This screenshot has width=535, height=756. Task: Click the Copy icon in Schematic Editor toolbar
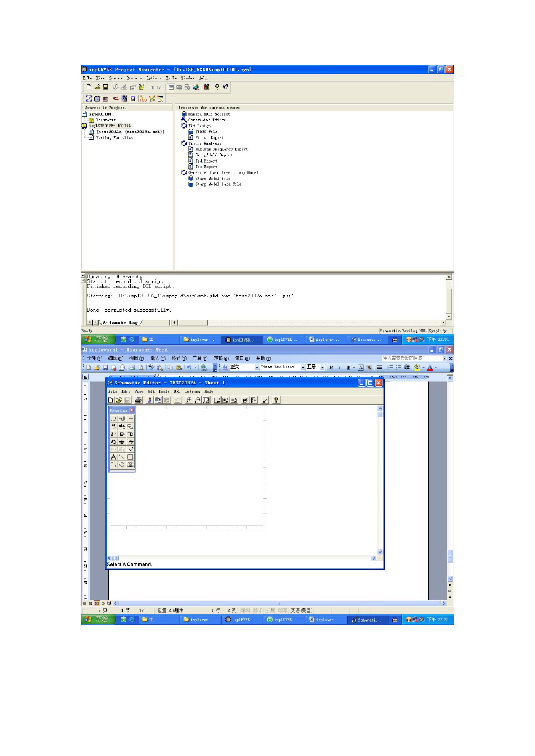coord(158,400)
